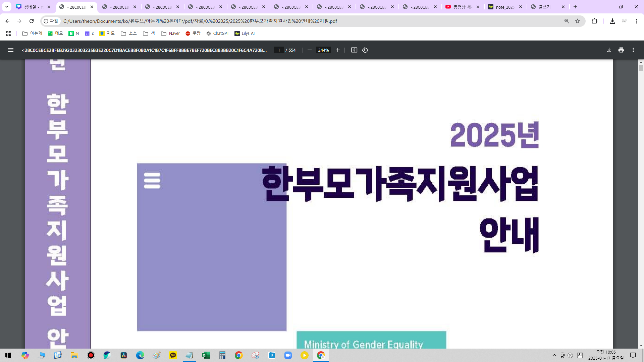
Task: Open the ChatGPT bookmark
Action: tap(218, 34)
